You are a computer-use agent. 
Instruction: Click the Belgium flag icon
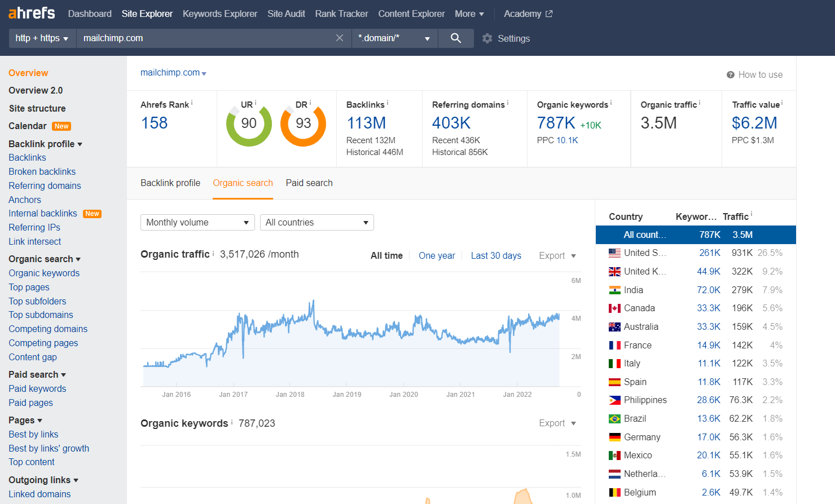pyautogui.click(x=615, y=492)
